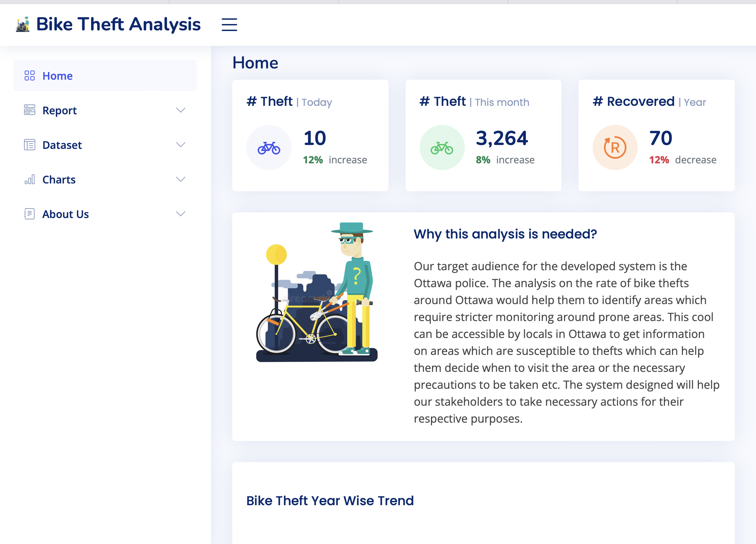756x544 pixels.
Task: Expand the Report menu chevron
Action: [181, 110]
